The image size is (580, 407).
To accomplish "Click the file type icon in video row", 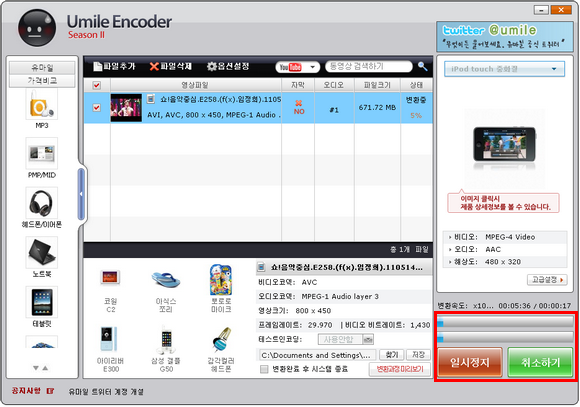I will tap(151, 99).
